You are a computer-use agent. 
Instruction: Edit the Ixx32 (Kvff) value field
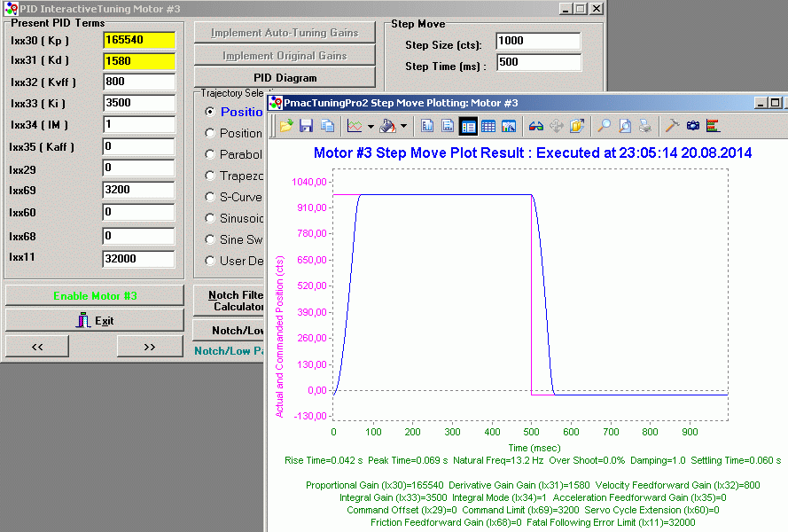click(139, 82)
